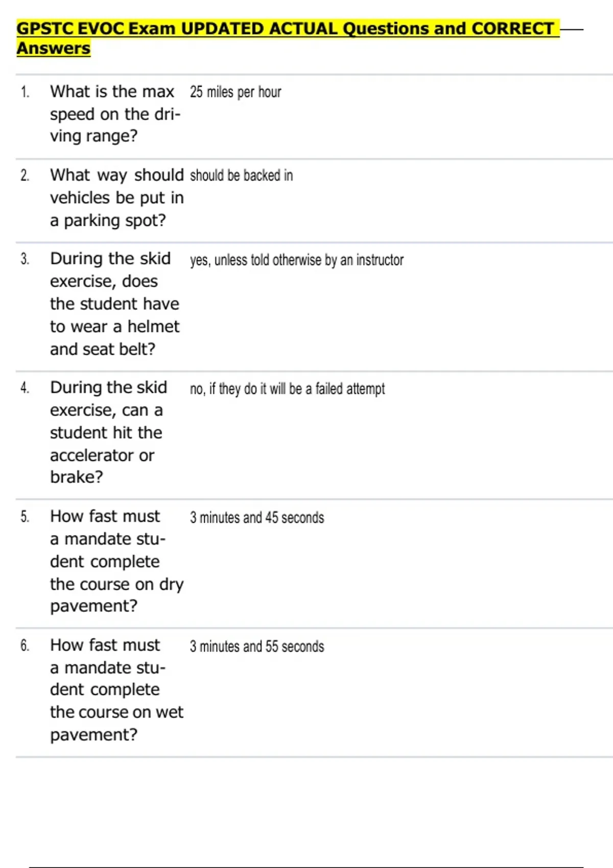Select the answer "3 minutes and 55 seconds"

click(256, 646)
